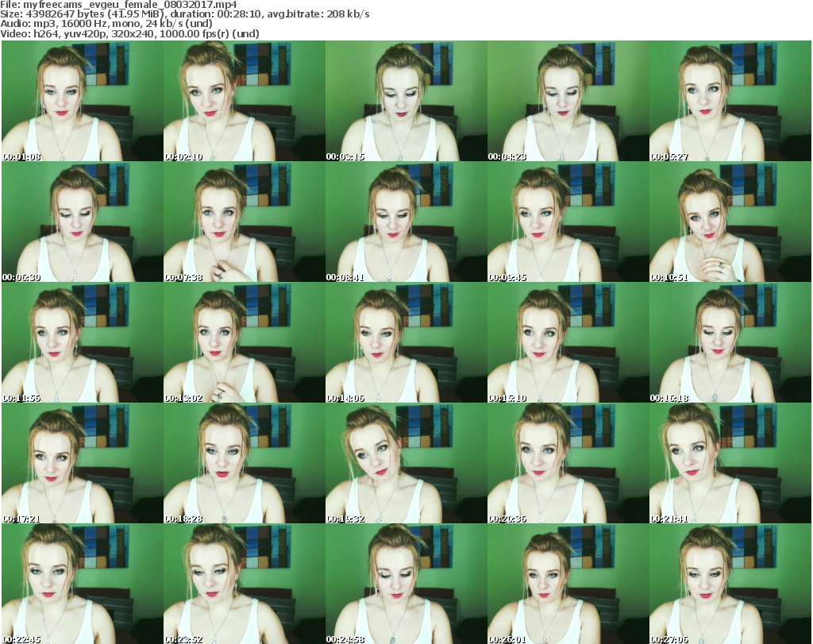
Task: Open the thumbnail stamped 00:03:15
Action: [x=406, y=101]
